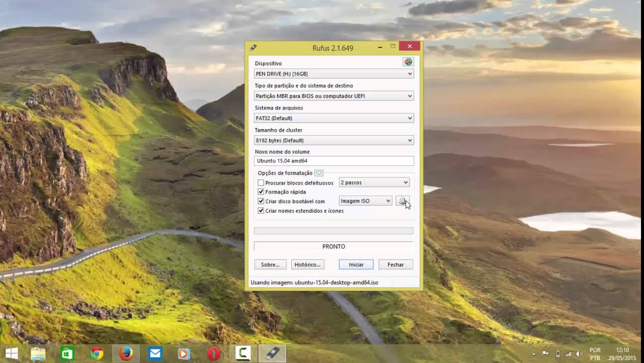Collapse Opções de formatação advanced arrow
The image size is (644, 363).
(x=319, y=173)
